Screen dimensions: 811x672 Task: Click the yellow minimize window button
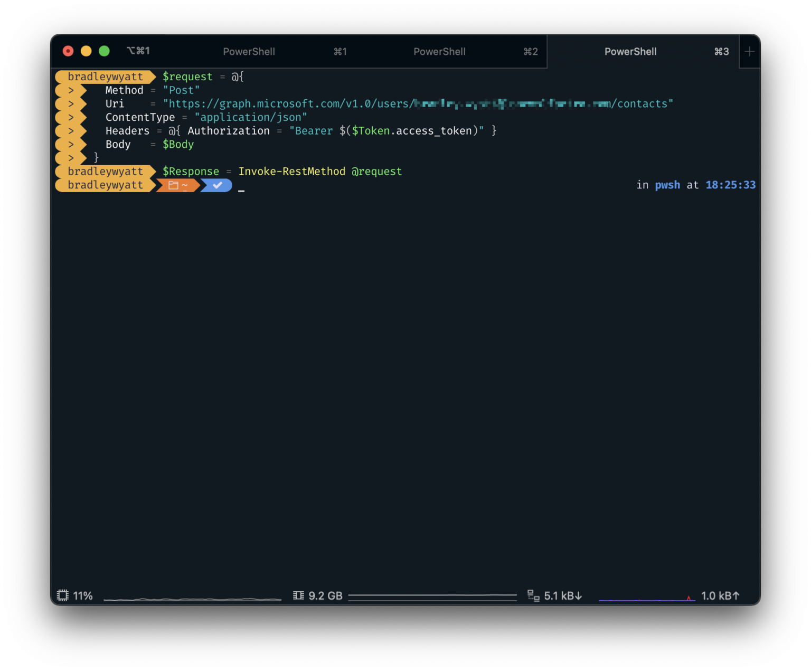(86, 51)
